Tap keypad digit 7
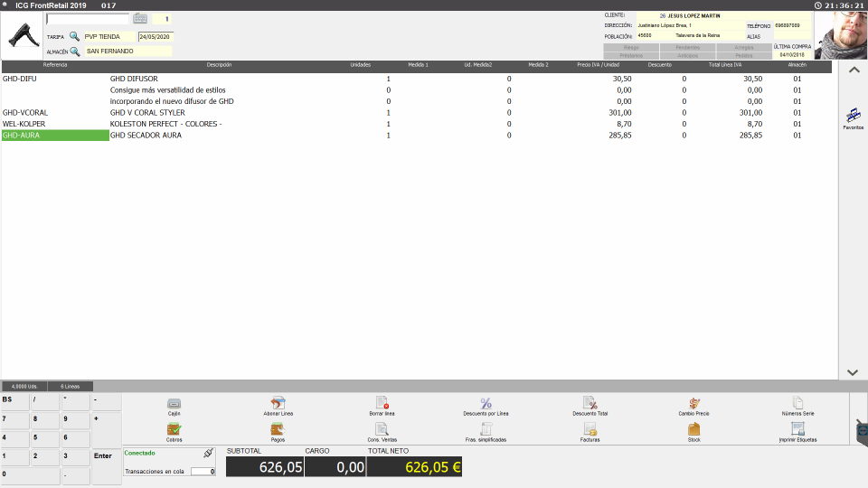 (x=15, y=421)
